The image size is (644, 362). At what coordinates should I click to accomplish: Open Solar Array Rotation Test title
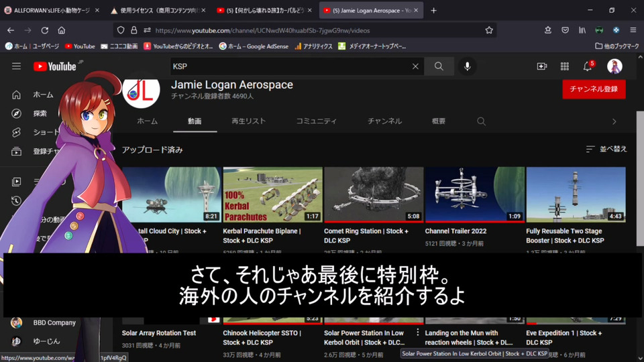click(159, 333)
